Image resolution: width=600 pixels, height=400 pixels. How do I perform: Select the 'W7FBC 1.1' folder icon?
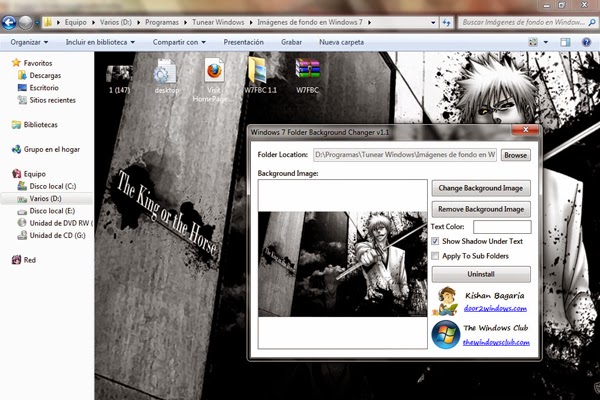click(x=260, y=76)
